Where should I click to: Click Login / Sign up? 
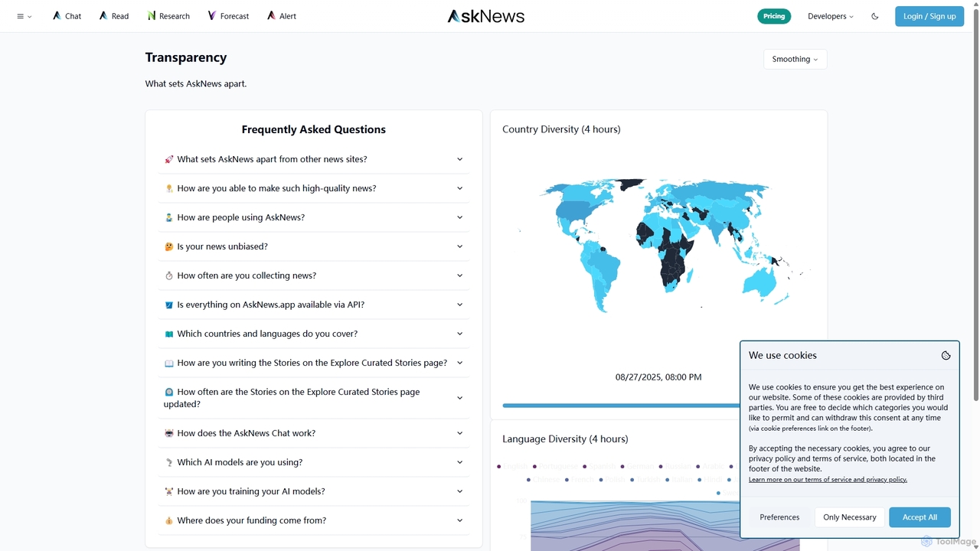click(929, 16)
